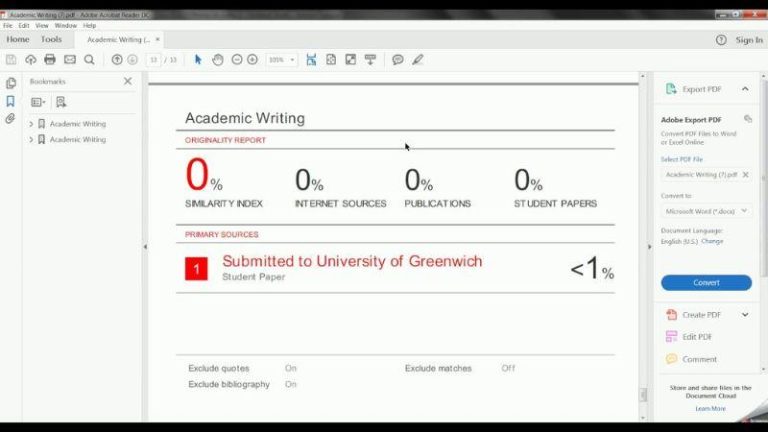Click the SIMILARITY INDEX label
This screenshot has width=768, height=432.
[x=224, y=203]
